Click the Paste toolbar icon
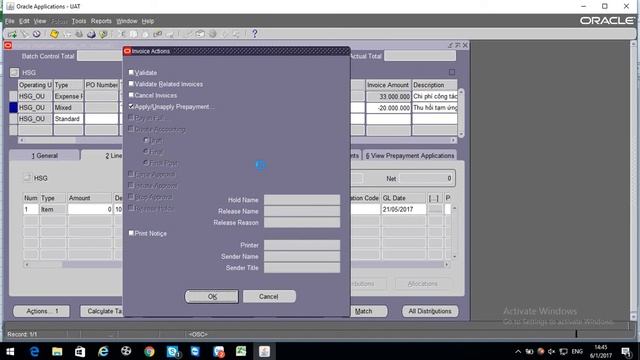The width and height of the screenshot is (640, 360). tap(145, 34)
